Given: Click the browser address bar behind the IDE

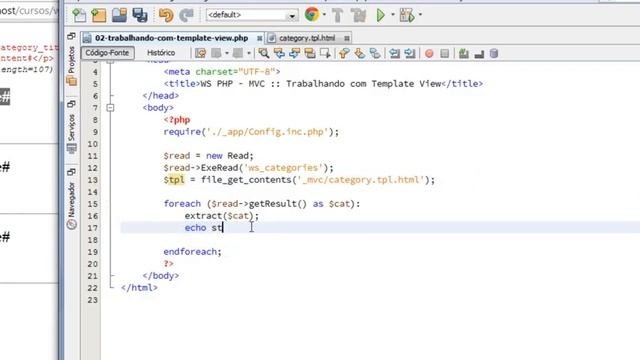Looking at the screenshot, I should pyautogui.click(x=29, y=11).
